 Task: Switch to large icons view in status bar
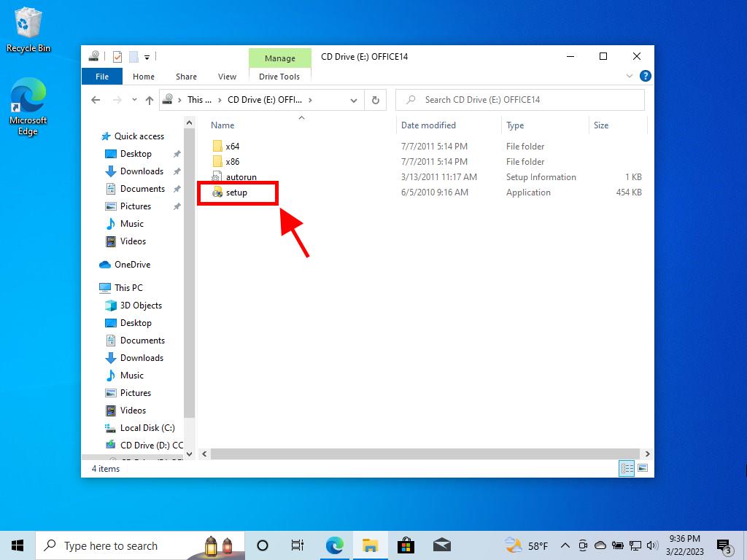click(x=643, y=469)
